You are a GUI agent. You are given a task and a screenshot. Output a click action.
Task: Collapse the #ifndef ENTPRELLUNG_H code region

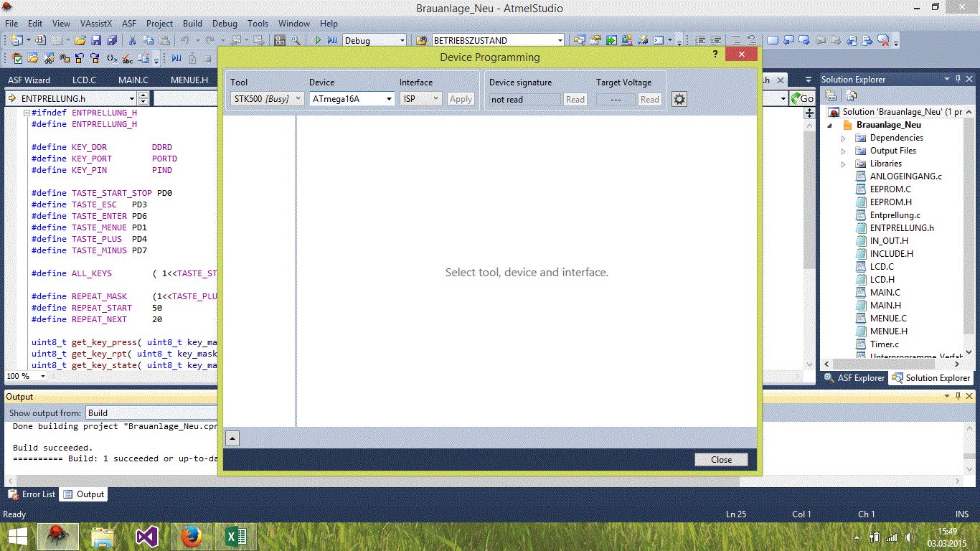click(27, 113)
